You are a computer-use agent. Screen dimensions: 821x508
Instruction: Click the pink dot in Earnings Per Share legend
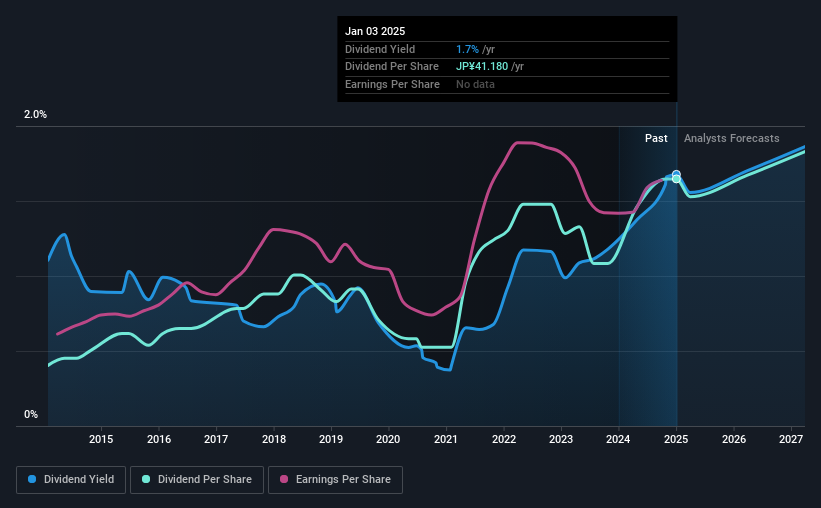284,479
